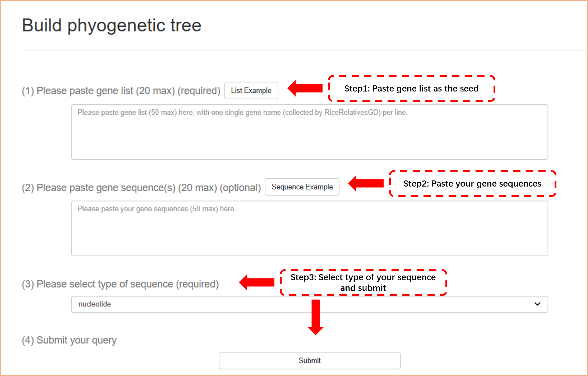Select the Step1 paste gene list callout

(411, 89)
